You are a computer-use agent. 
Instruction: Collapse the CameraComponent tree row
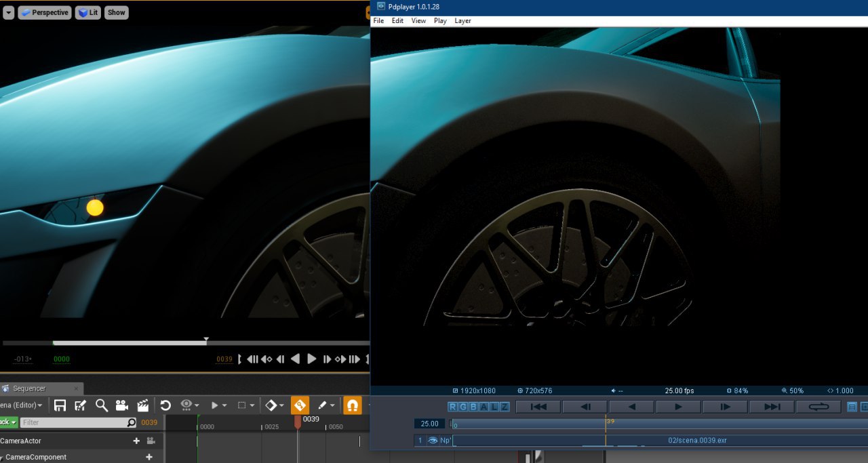pyautogui.click(x=1, y=457)
